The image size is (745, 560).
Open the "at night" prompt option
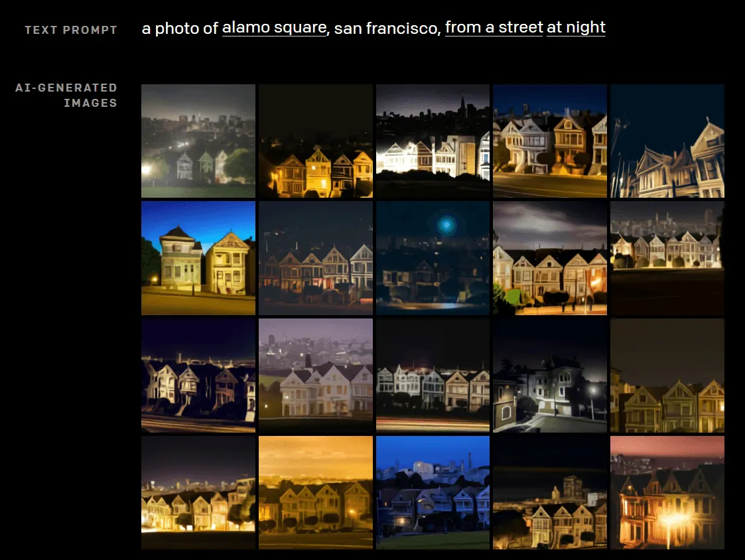point(576,28)
